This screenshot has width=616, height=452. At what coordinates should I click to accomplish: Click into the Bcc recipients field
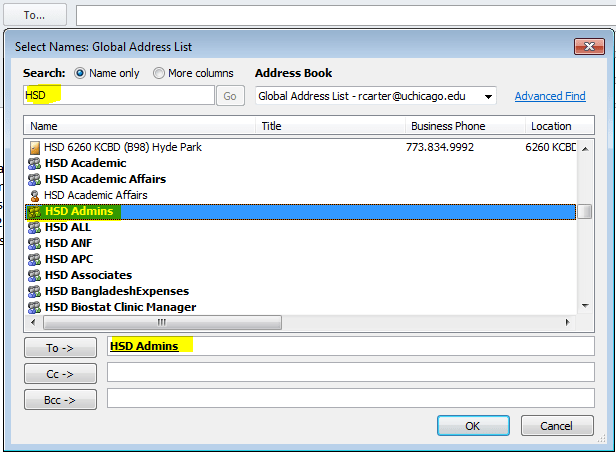click(350, 398)
